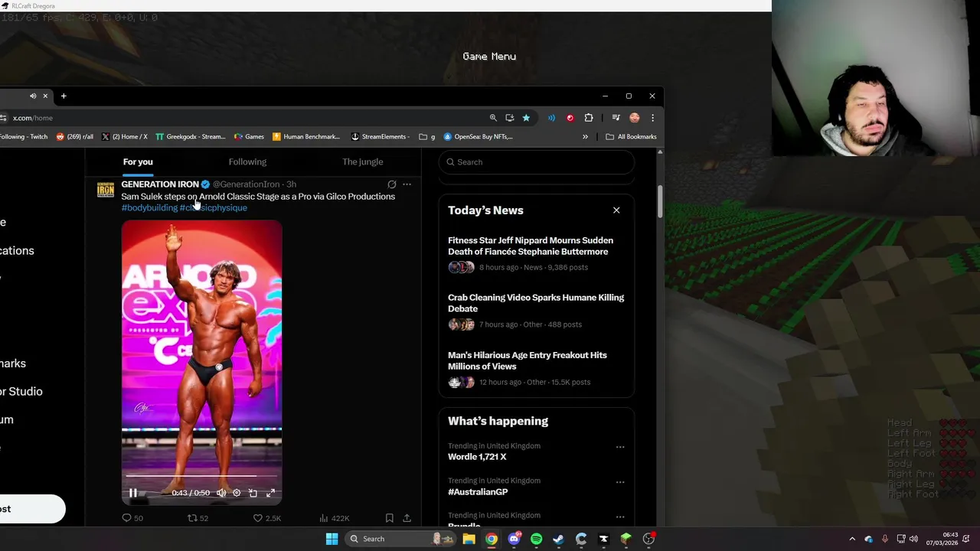This screenshot has height=551, width=980.
Task: Show more bookmarks via double chevron
Action: click(x=585, y=137)
